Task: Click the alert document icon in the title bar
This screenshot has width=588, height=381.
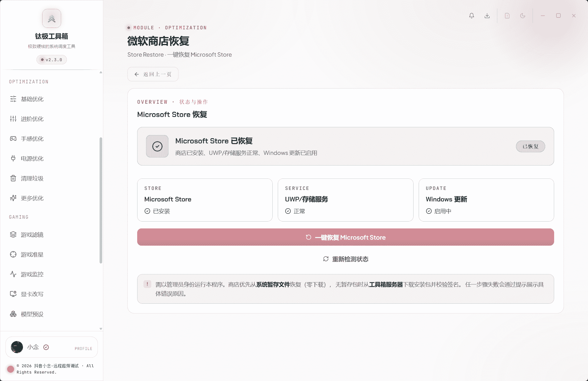Action: pos(507,16)
